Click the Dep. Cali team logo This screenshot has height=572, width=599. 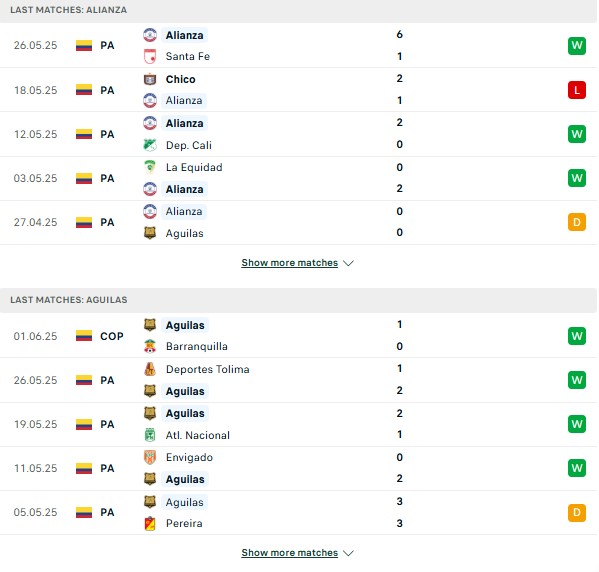coord(150,145)
